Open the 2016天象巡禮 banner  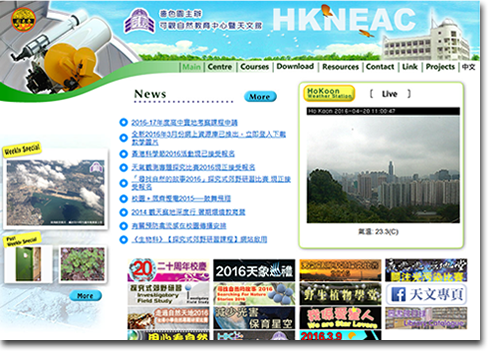[254, 270]
